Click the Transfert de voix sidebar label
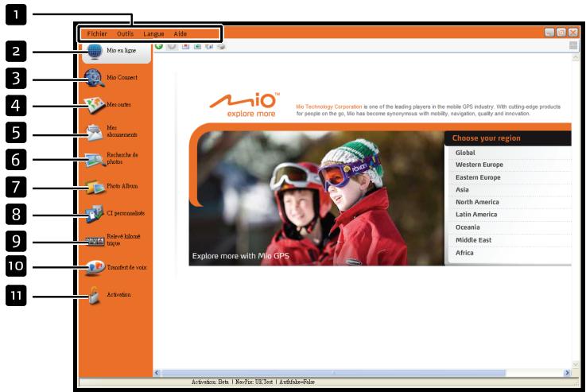The width and height of the screenshot is (586, 392). (126, 267)
